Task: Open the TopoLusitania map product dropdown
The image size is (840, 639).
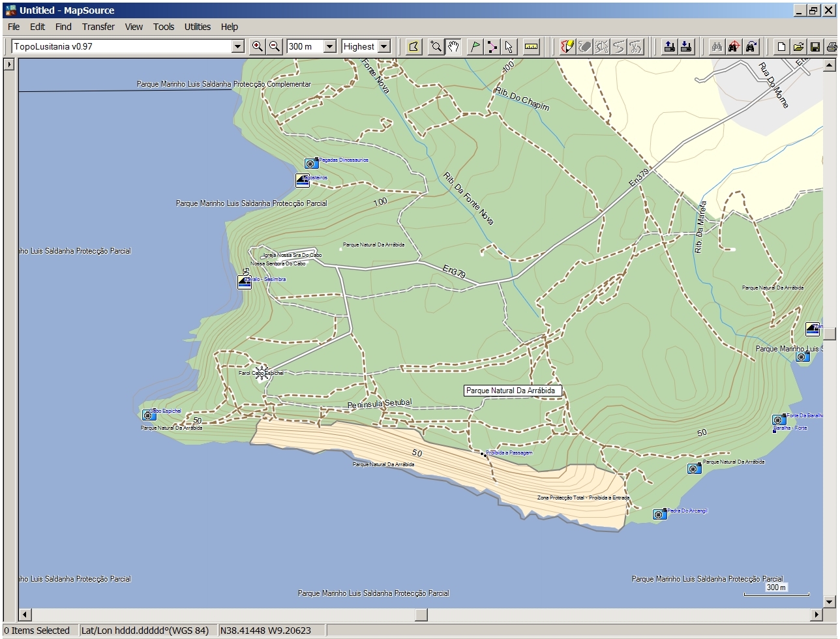Action: coord(238,46)
